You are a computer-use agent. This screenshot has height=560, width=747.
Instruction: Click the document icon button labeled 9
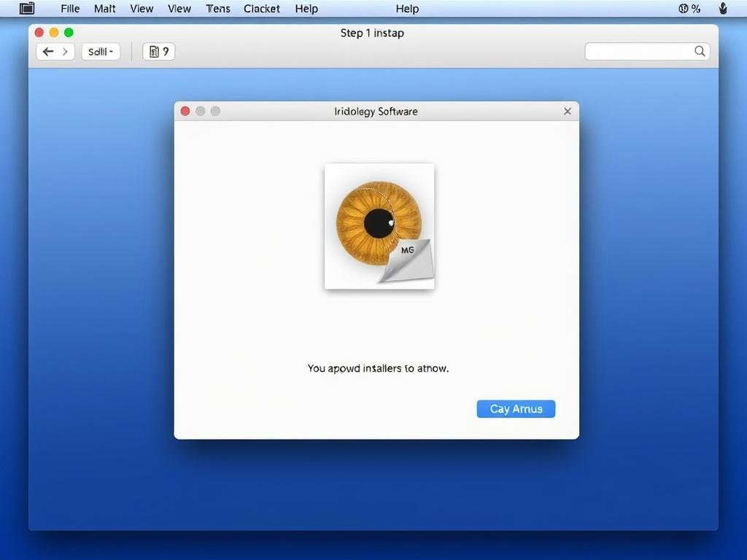tap(158, 52)
